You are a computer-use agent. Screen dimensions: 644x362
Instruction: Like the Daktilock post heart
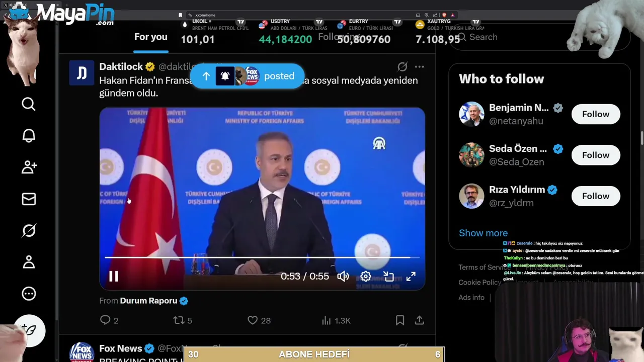click(259, 320)
